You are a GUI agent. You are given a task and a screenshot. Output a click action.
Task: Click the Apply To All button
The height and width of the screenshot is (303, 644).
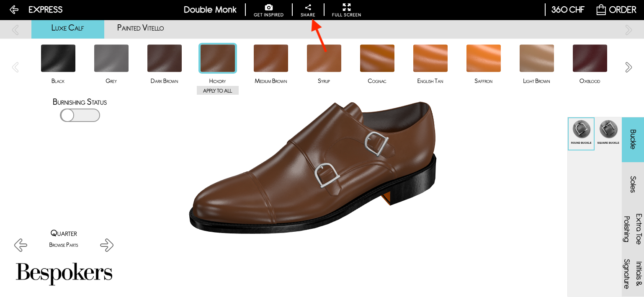pyautogui.click(x=217, y=91)
